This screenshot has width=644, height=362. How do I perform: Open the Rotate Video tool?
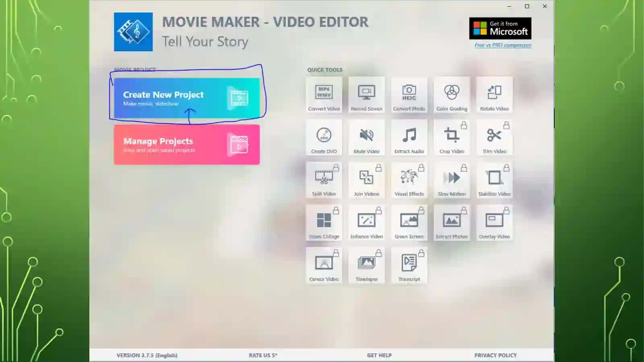[x=494, y=95]
